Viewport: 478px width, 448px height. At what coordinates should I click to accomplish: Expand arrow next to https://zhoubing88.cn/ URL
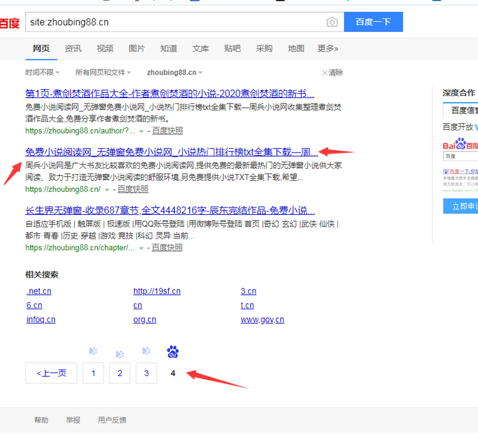[107, 190]
